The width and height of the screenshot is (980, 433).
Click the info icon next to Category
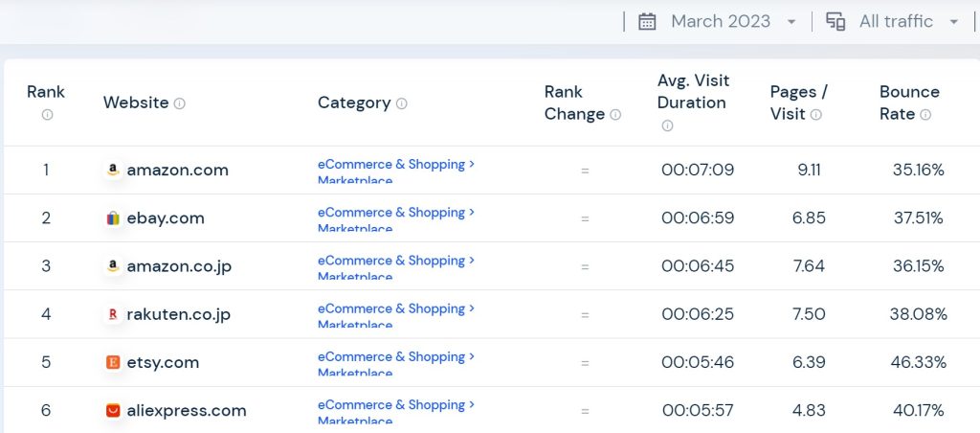pos(402,103)
